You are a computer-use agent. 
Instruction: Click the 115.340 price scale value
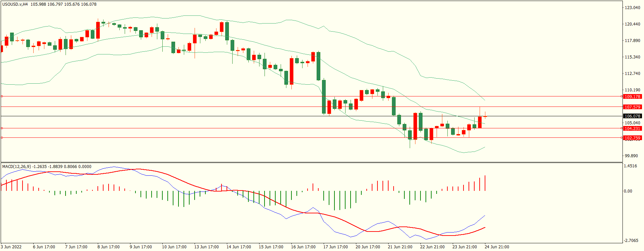(x=632, y=57)
